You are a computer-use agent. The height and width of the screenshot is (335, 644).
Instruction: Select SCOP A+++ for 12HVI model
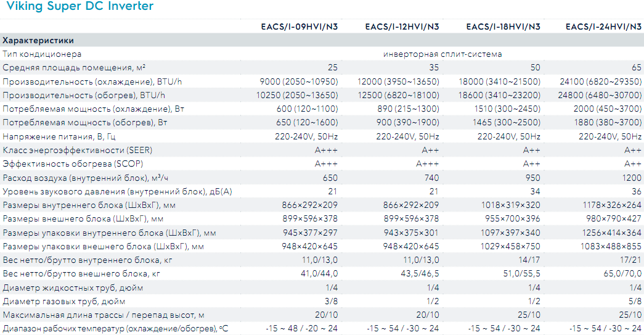click(x=428, y=163)
